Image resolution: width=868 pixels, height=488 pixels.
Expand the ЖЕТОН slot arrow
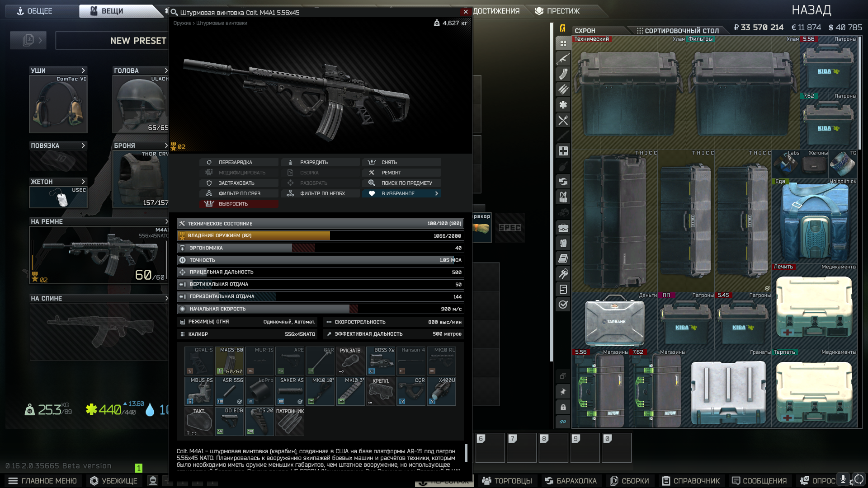(83, 182)
